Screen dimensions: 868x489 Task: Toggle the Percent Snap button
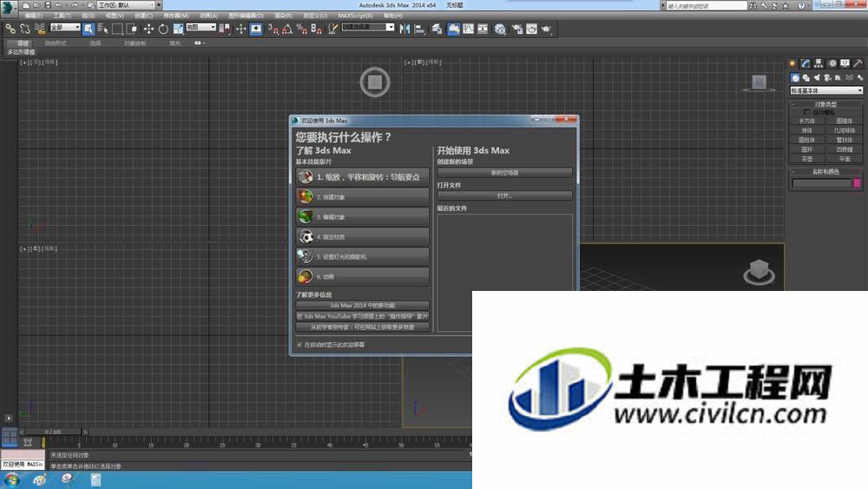click(302, 29)
